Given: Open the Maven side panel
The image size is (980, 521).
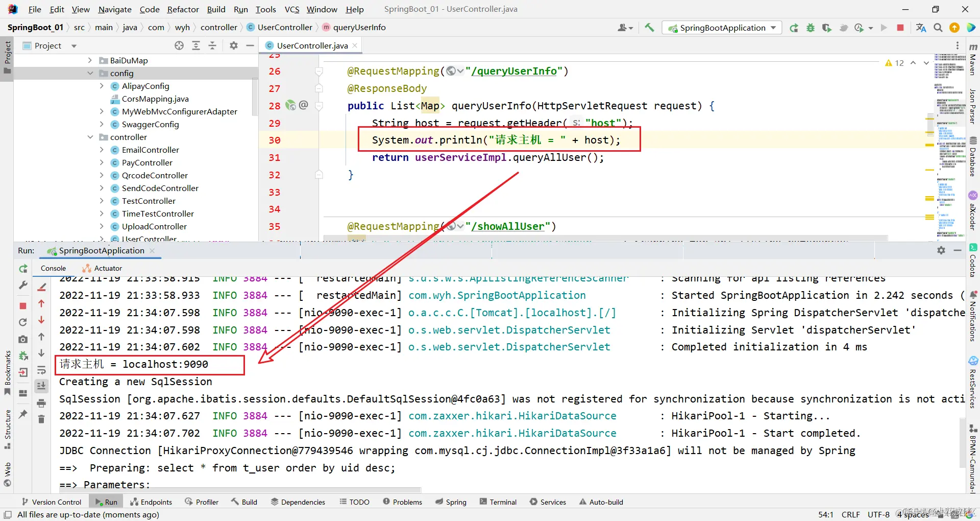Looking at the screenshot, I should click(973, 59).
